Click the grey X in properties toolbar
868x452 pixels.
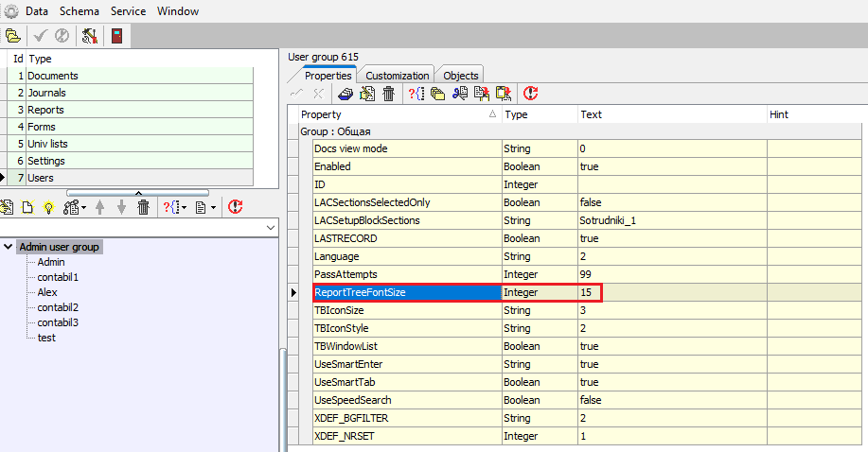[318, 94]
